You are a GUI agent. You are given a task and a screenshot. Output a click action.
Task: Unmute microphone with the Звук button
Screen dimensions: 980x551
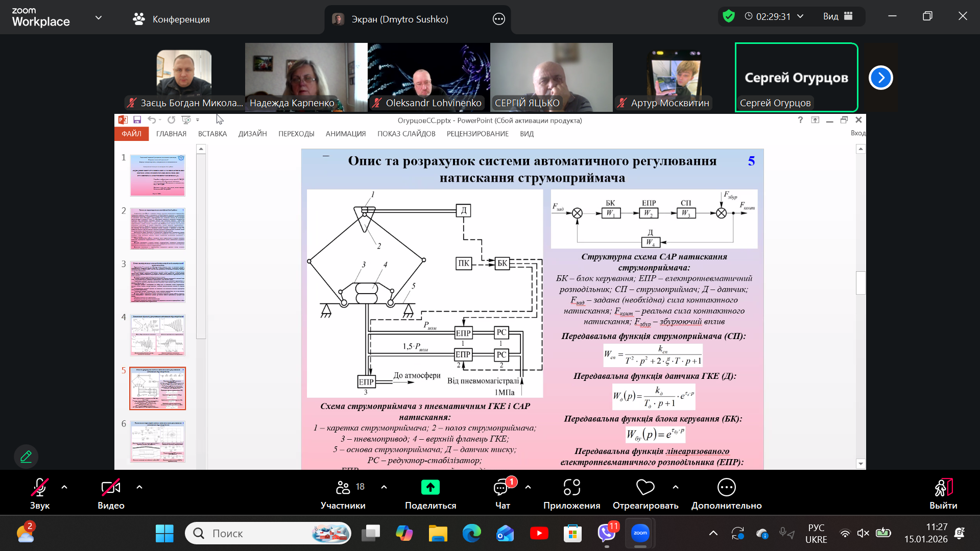39,488
